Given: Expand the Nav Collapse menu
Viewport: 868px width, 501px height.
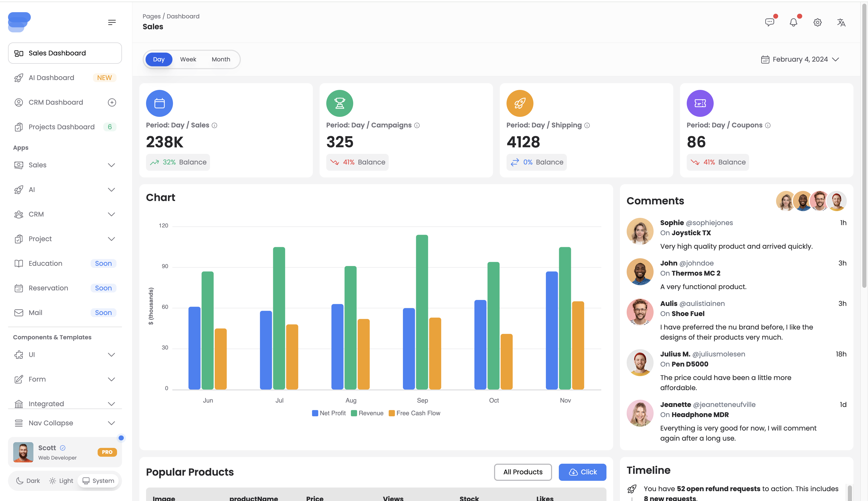Looking at the screenshot, I should point(65,423).
